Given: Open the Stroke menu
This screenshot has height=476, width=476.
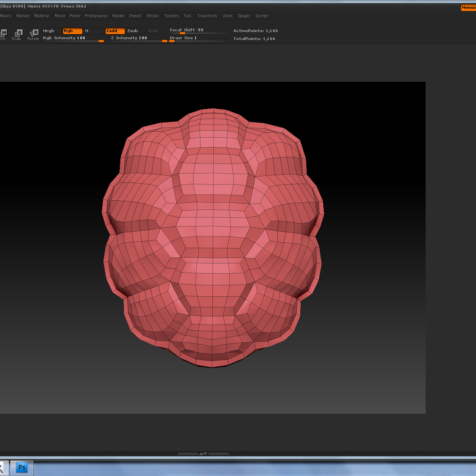Looking at the screenshot, I should 152,16.
